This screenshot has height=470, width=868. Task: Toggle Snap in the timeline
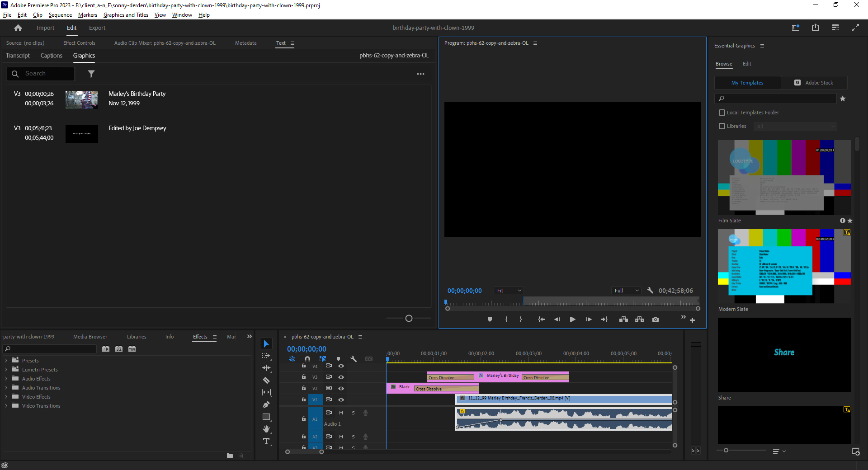click(x=307, y=358)
